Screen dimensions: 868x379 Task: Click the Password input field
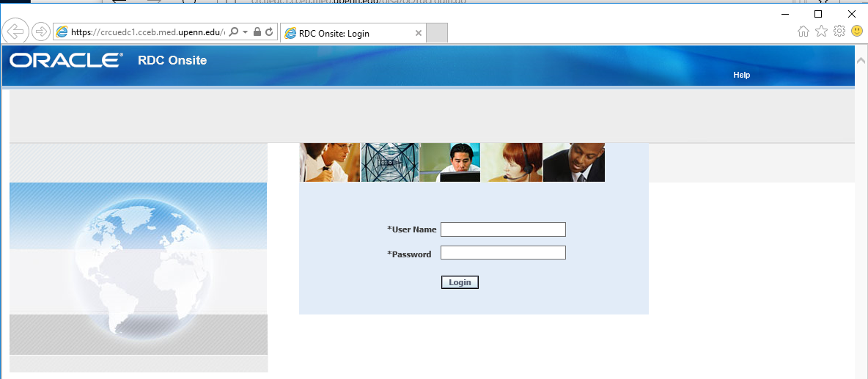pyautogui.click(x=503, y=252)
